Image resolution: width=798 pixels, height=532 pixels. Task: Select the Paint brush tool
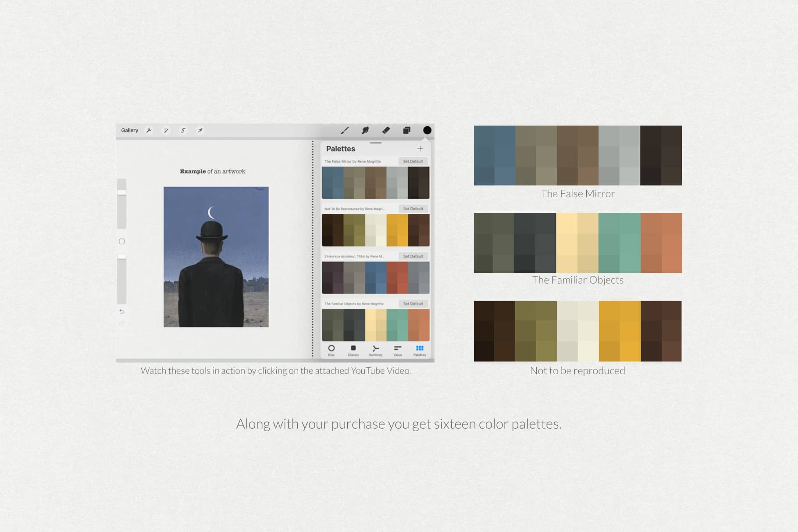tap(345, 130)
